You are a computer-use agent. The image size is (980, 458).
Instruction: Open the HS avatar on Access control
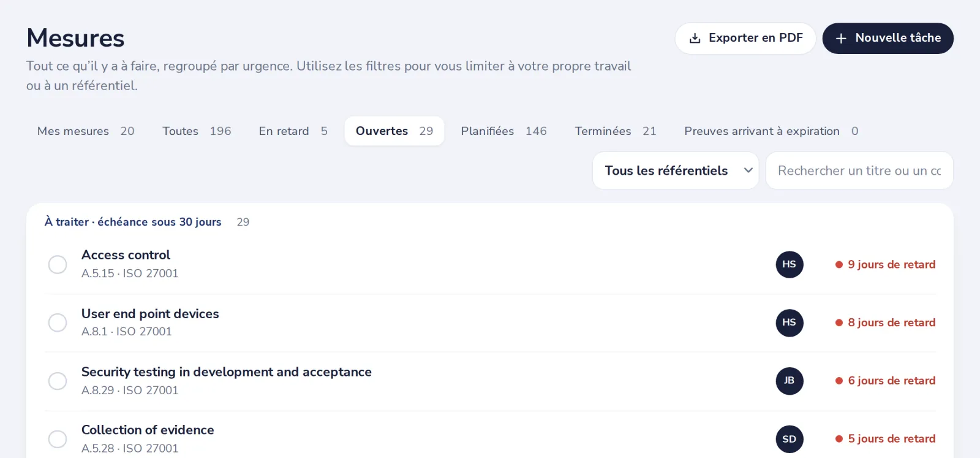coord(790,264)
